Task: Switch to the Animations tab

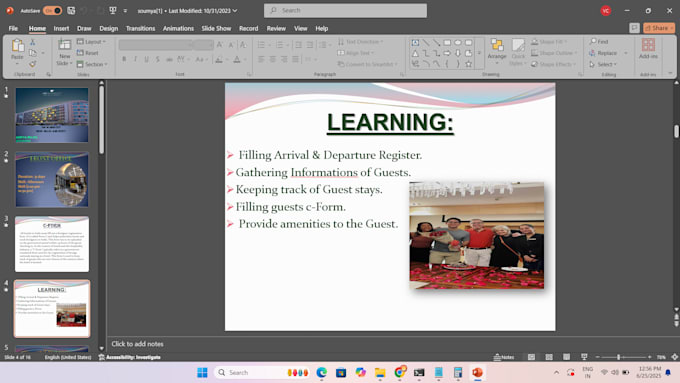Action: (x=178, y=28)
